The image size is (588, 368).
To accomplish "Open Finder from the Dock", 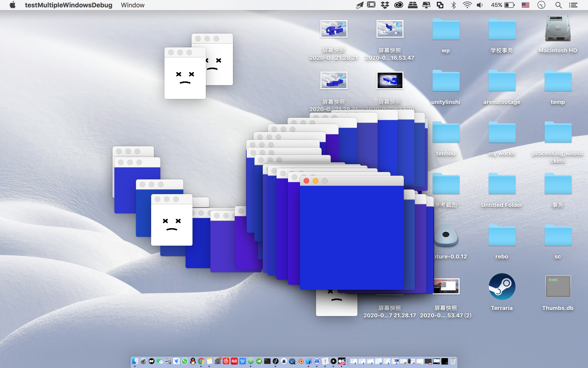I will point(135,361).
